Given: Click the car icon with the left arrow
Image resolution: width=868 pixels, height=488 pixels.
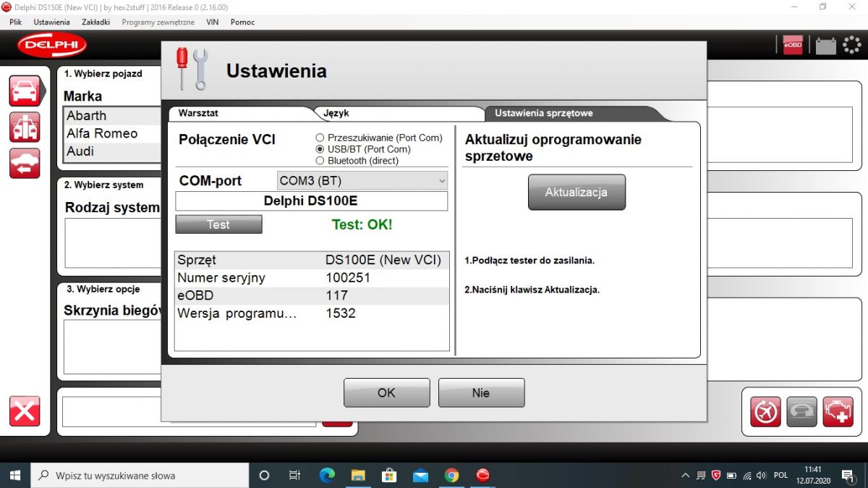Looking at the screenshot, I should click(25, 163).
